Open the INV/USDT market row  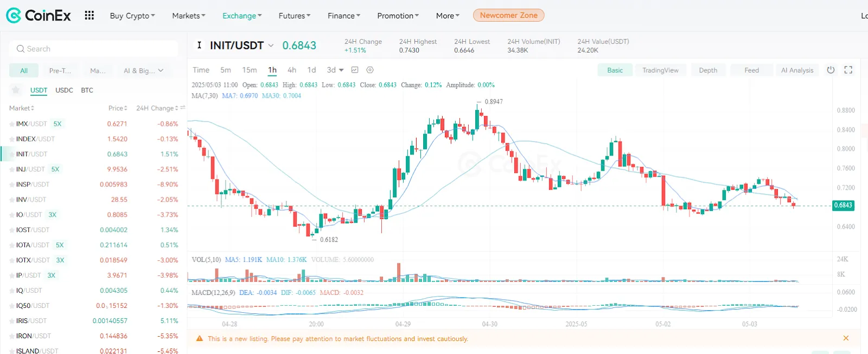(x=93, y=200)
